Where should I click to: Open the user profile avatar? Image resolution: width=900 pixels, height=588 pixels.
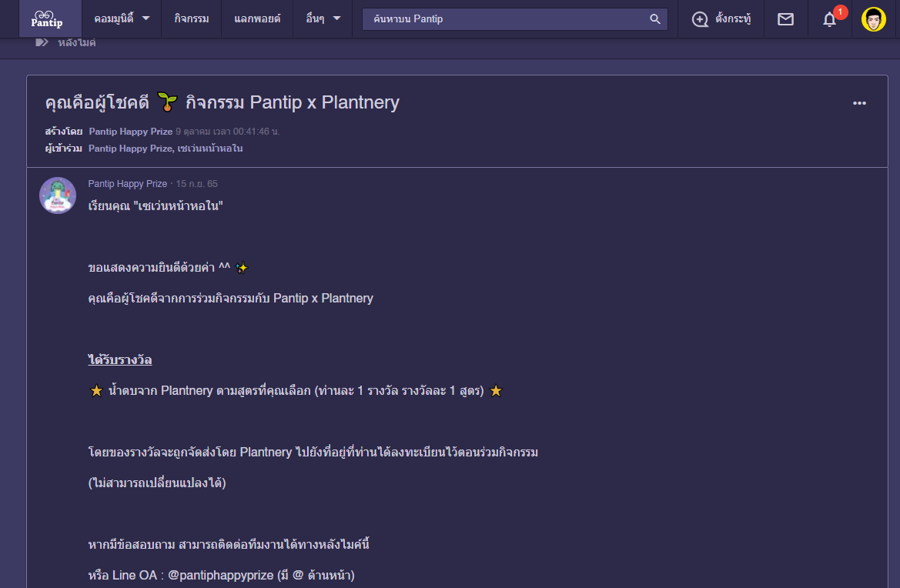click(x=874, y=19)
